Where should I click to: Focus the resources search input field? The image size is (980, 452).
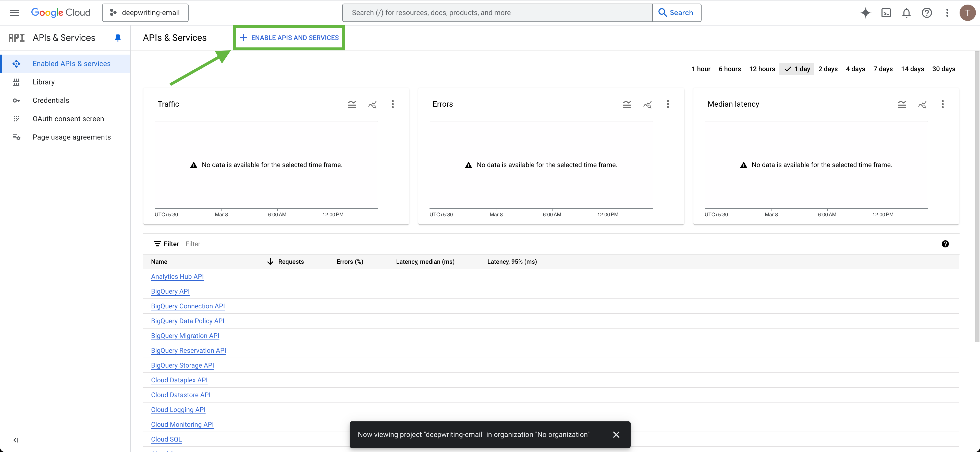(x=497, y=12)
